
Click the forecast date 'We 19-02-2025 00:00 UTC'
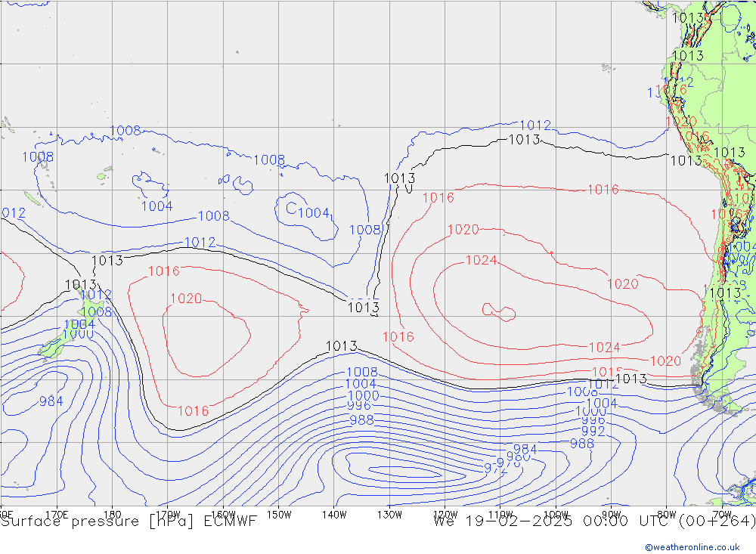(553, 522)
